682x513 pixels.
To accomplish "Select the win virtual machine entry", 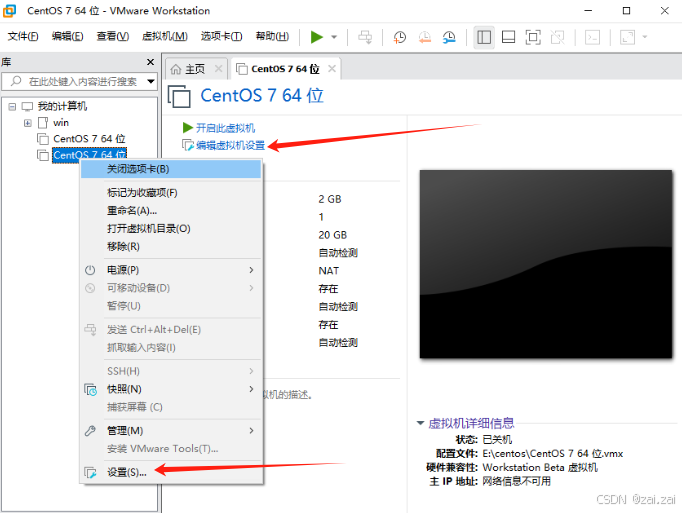I will tap(61, 123).
